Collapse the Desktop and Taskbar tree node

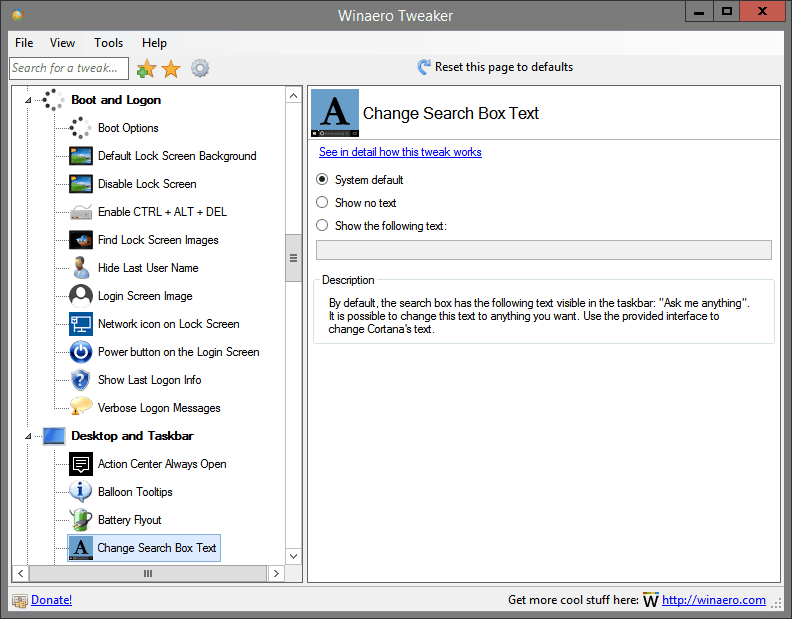point(28,436)
